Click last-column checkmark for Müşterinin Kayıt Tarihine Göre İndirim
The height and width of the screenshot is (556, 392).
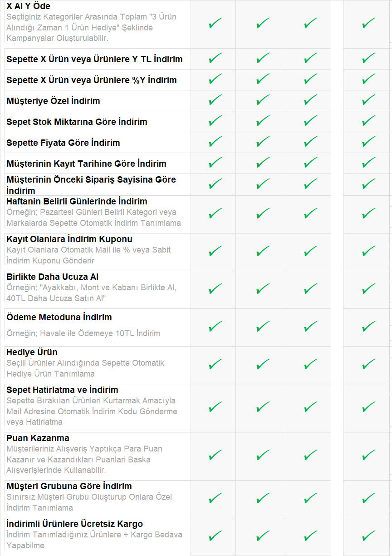tap(368, 163)
